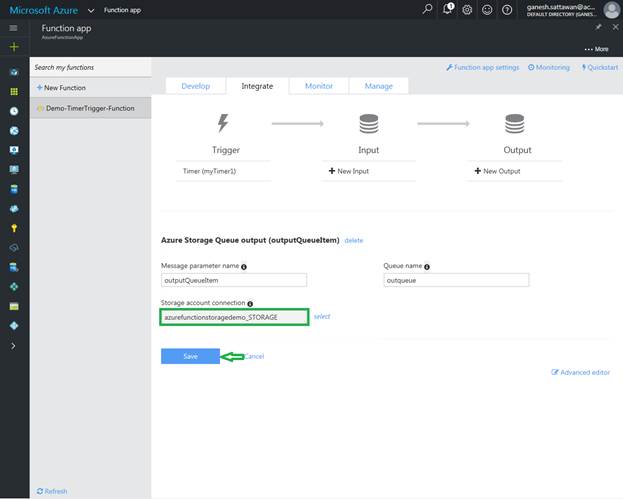Click the blue Save button
This screenshot has width=623, height=499.
click(x=190, y=356)
